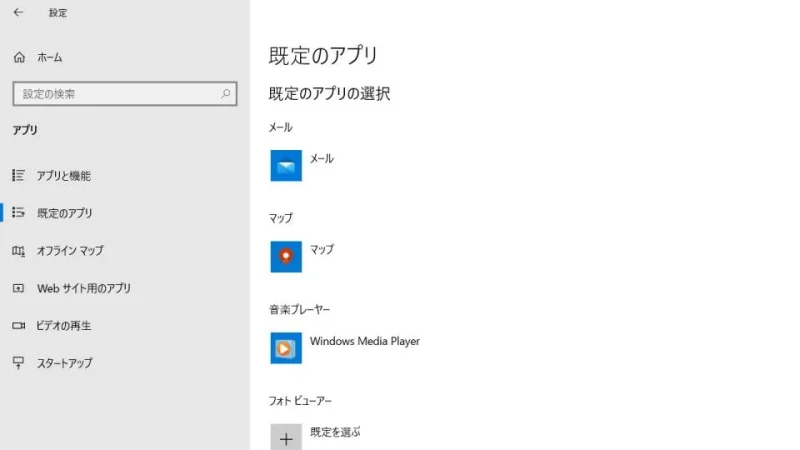
Task: Open the default maps chooser via マップ label
Action: [322, 249]
